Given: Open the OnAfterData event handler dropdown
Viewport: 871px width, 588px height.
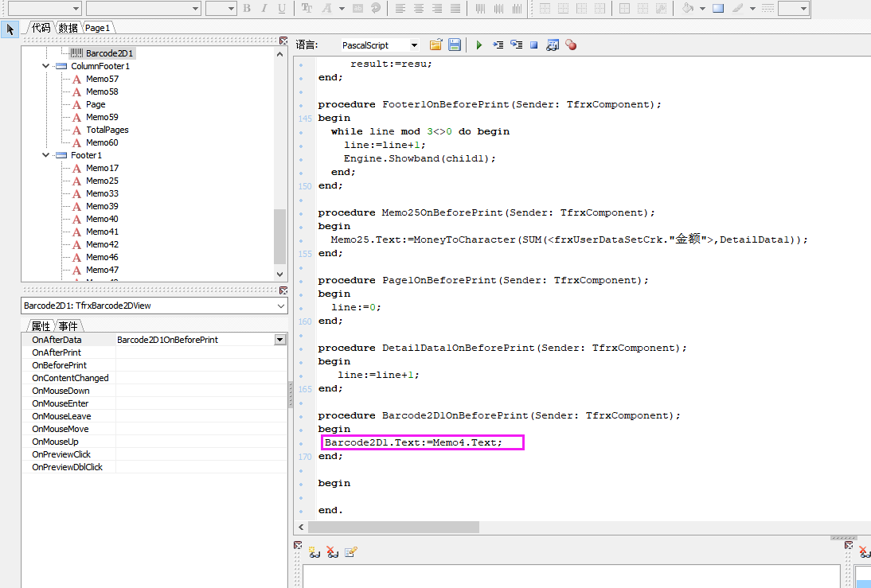Looking at the screenshot, I should 280,340.
